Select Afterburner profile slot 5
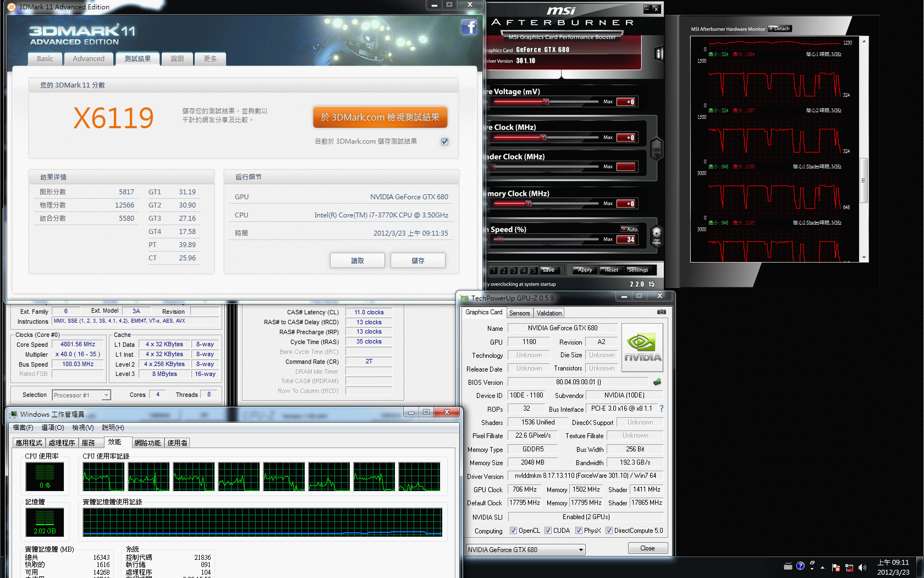 click(533, 270)
